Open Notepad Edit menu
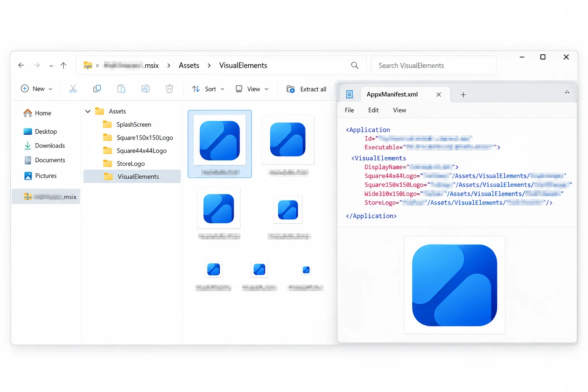588x392 pixels. (373, 110)
